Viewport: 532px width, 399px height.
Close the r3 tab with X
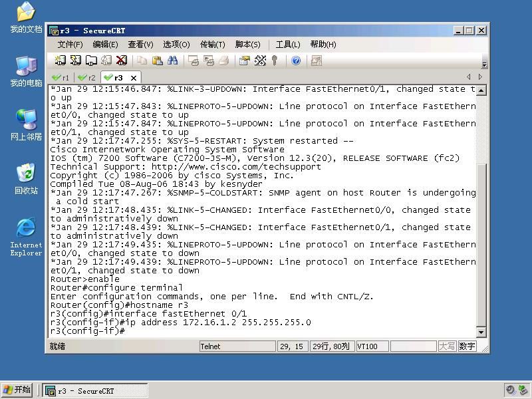click(x=134, y=78)
